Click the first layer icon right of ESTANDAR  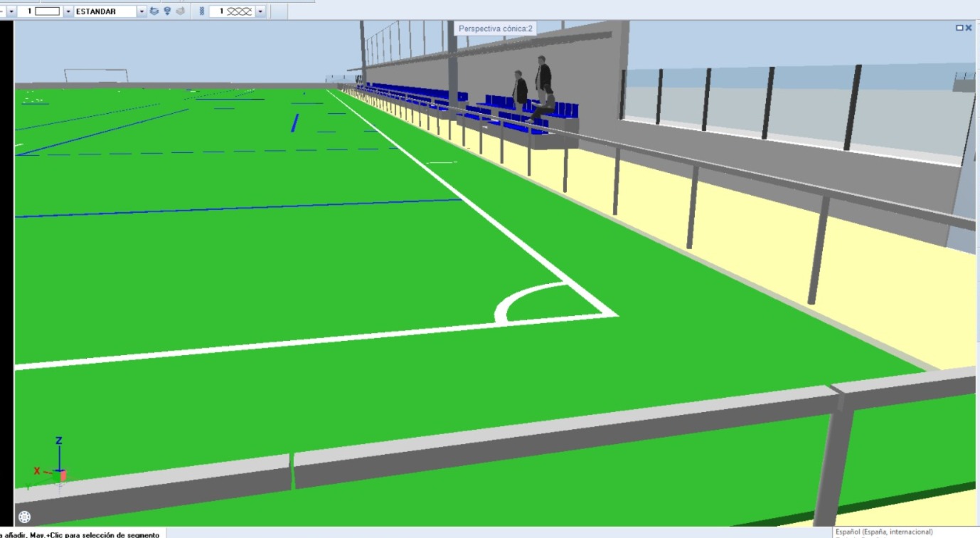click(x=154, y=11)
